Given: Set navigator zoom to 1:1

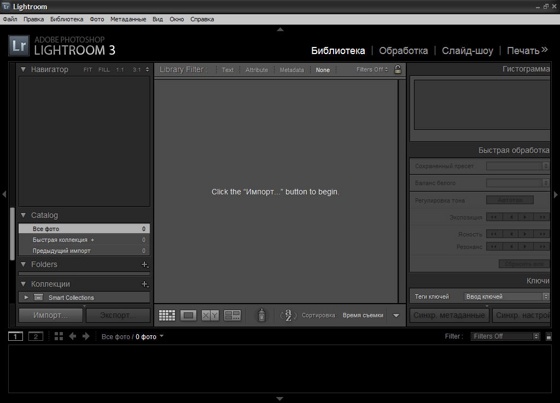Looking at the screenshot, I should 120,70.
